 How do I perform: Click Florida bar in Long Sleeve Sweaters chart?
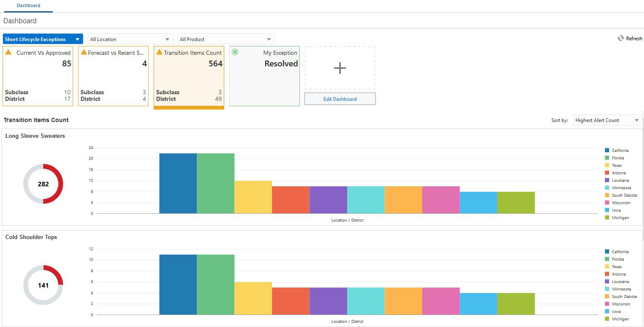point(215,183)
